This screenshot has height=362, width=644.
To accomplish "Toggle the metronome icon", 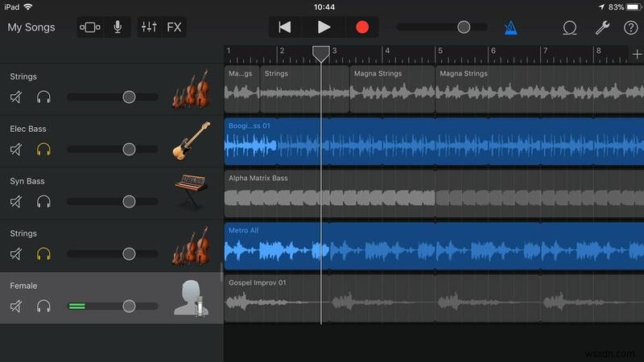I will [510, 28].
